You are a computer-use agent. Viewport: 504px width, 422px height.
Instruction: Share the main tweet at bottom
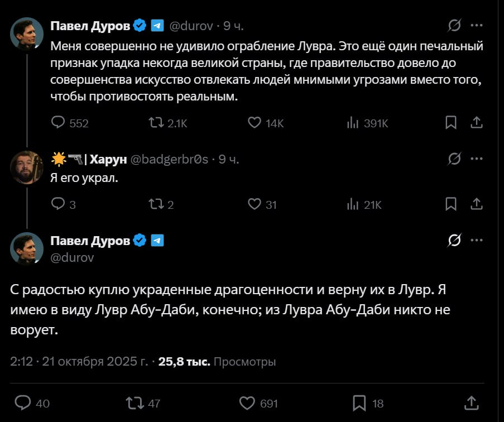click(x=472, y=402)
